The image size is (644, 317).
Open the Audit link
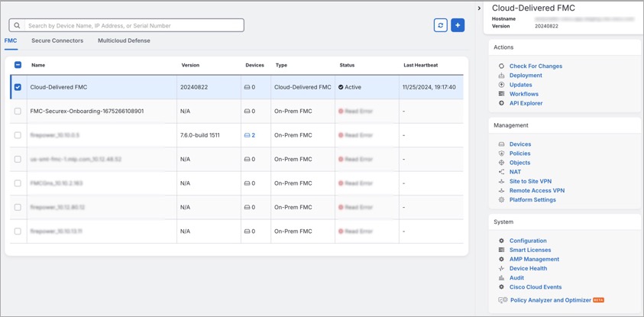[x=516, y=278]
